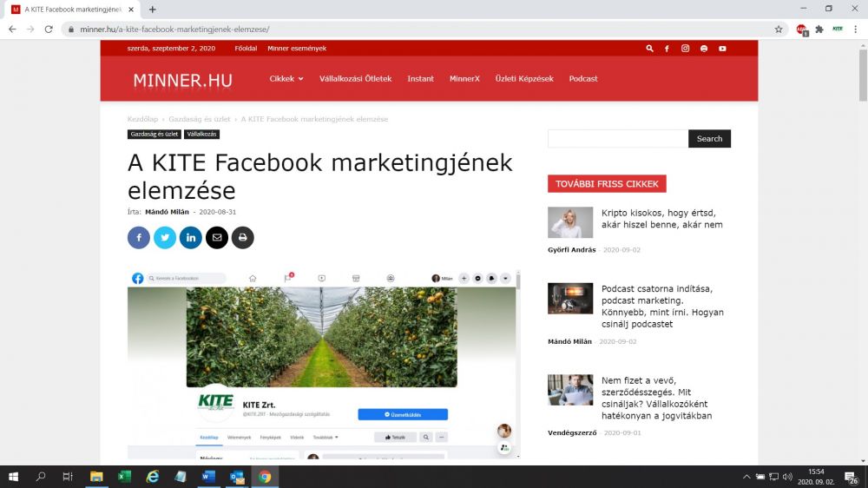Open Minner események link
This screenshot has height=488, width=868.
pyautogui.click(x=297, y=48)
